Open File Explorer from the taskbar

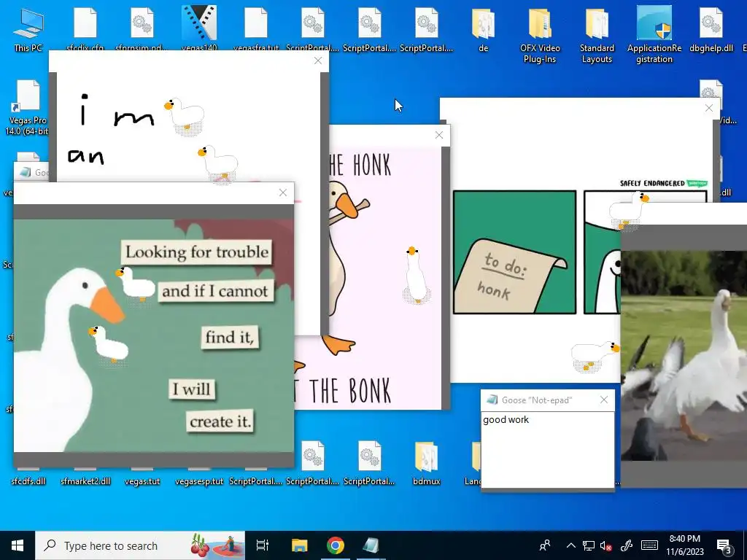[300, 545]
